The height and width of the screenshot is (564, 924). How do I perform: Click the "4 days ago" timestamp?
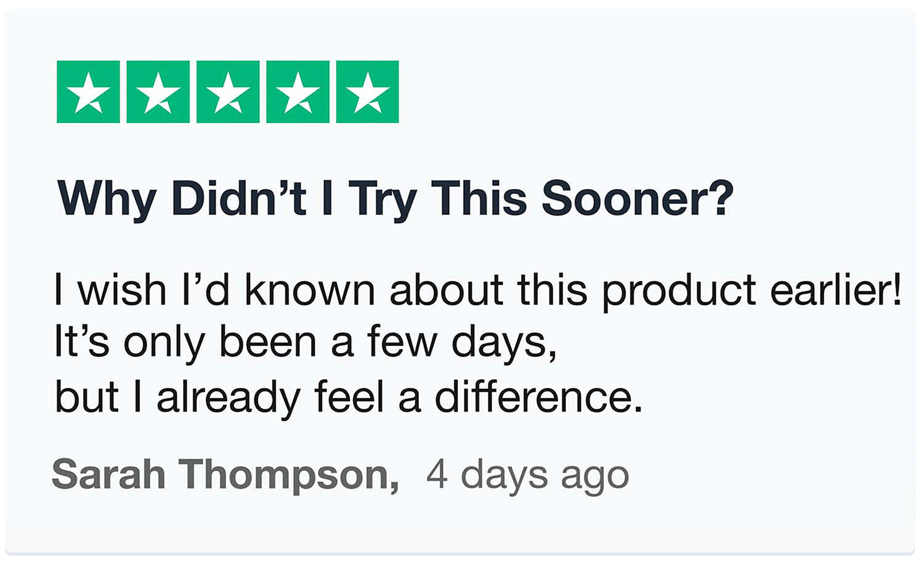pos(527,475)
